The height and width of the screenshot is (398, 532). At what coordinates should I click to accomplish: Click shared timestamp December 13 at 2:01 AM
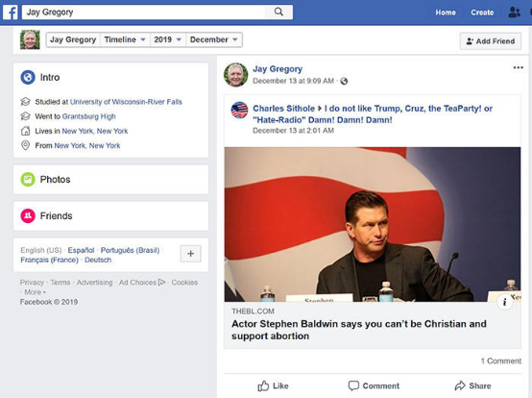coord(293,131)
